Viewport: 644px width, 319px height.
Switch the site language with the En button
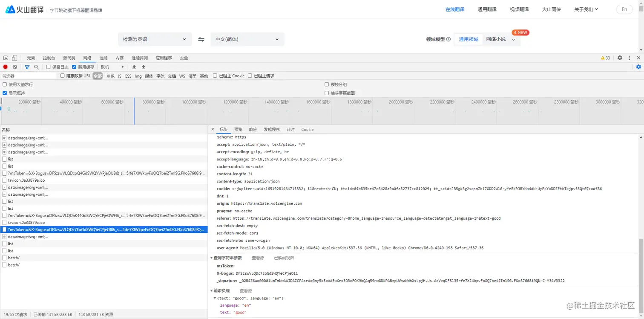[x=624, y=9]
